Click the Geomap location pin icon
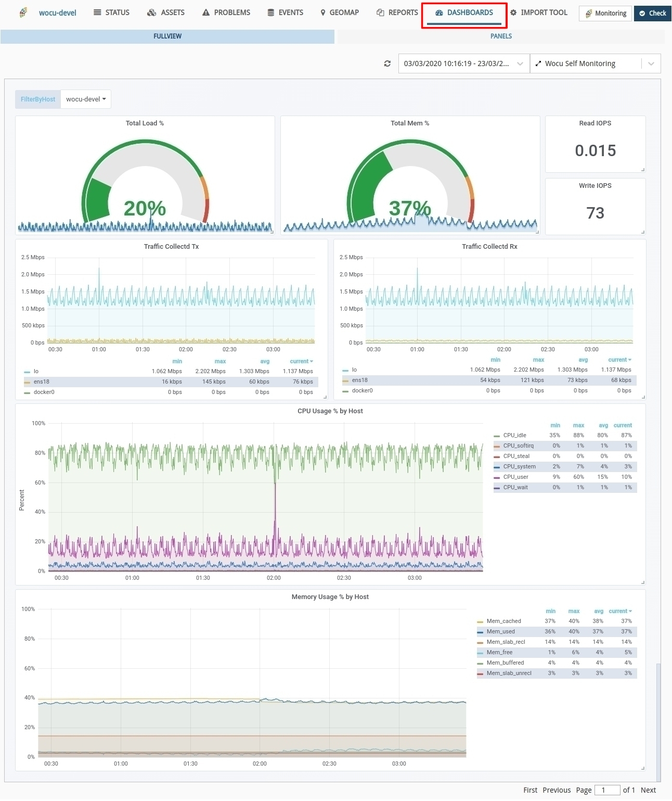Viewport: 672px width, 801px height. point(323,12)
